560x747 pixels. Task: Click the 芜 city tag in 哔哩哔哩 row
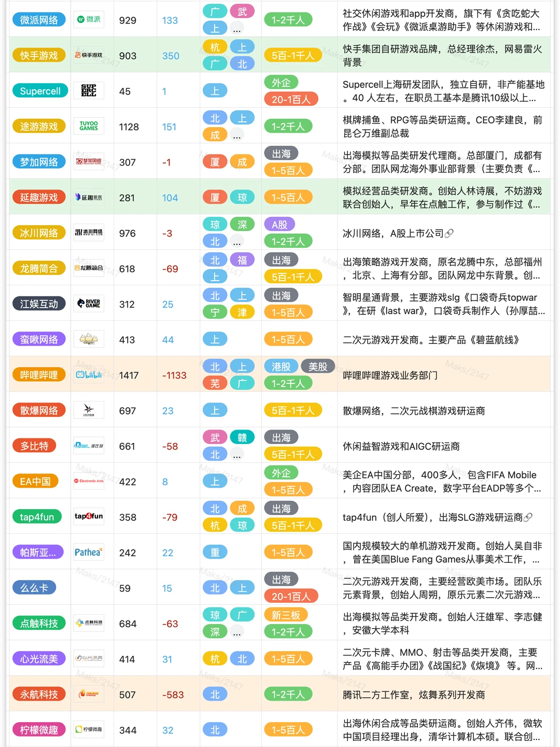coord(215,383)
